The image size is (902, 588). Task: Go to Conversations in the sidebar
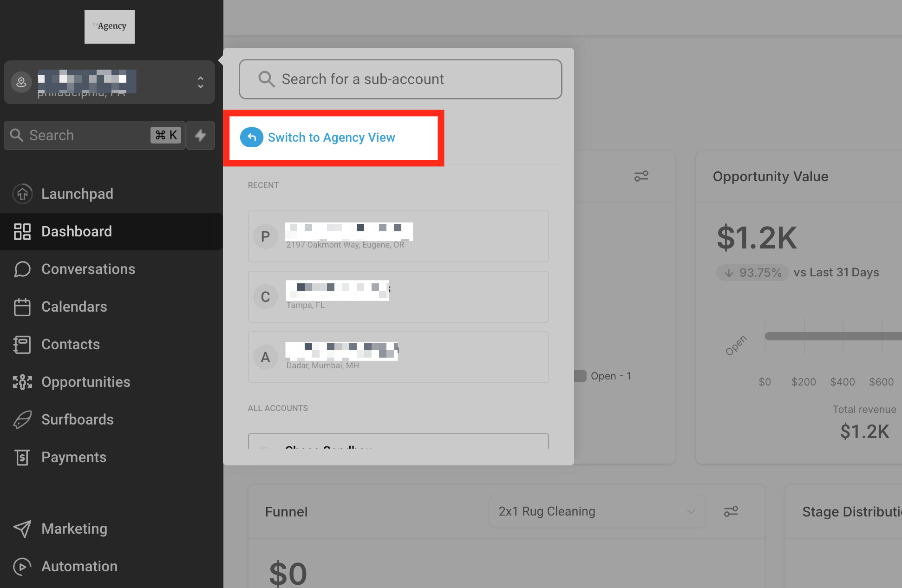tap(88, 269)
